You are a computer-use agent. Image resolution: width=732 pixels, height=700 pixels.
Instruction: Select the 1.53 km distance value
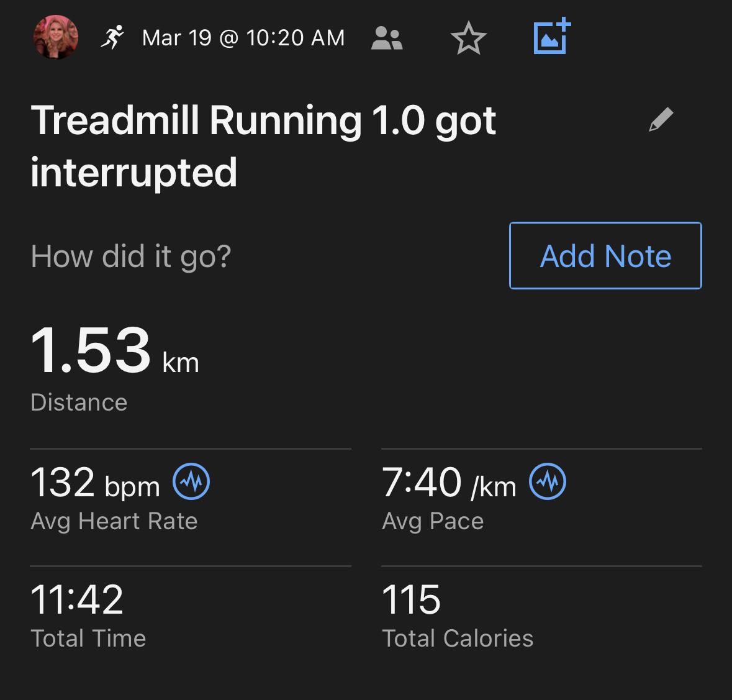pos(114,350)
